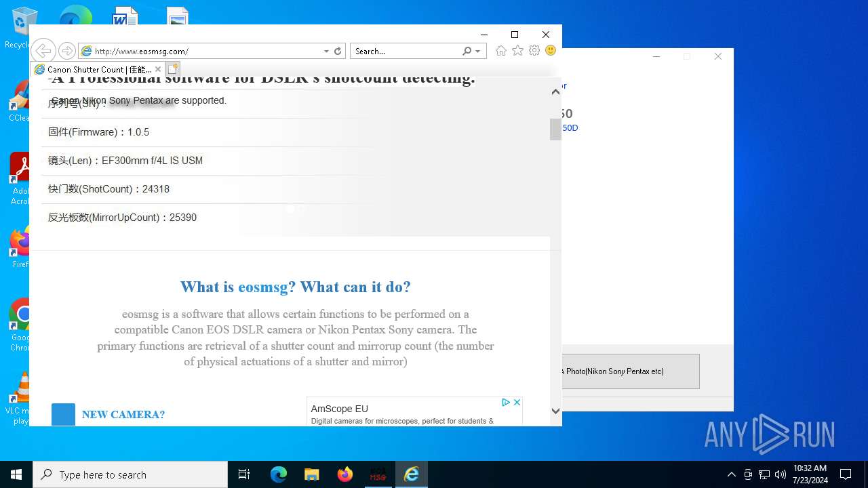Click the address bar with eosmsg.com URL

pyautogui.click(x=200, y=51)
